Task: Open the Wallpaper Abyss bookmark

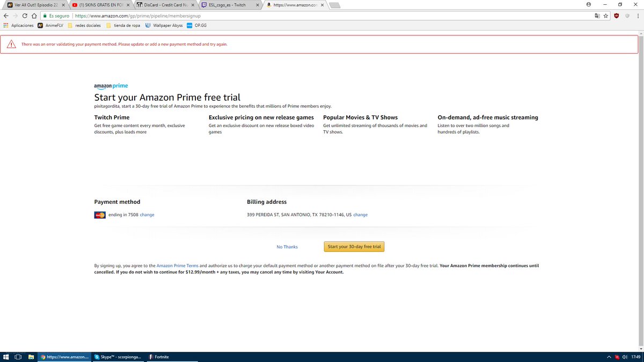Action: (164, 25)
